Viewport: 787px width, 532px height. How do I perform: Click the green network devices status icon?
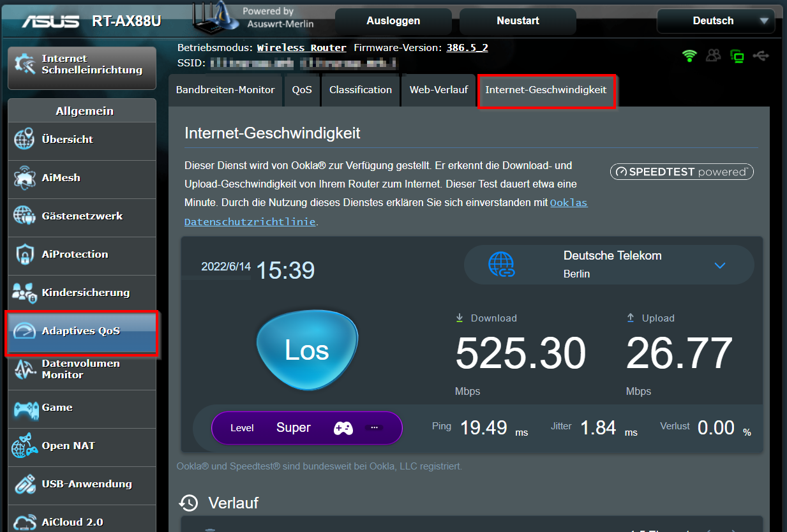pos(737,56)
